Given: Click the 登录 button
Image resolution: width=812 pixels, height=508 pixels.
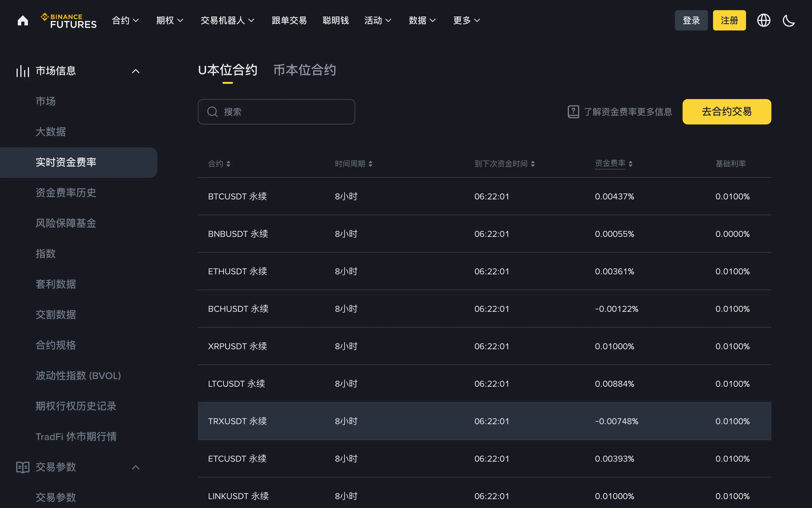Looking at the screenshot, I should tap(691, 21).
